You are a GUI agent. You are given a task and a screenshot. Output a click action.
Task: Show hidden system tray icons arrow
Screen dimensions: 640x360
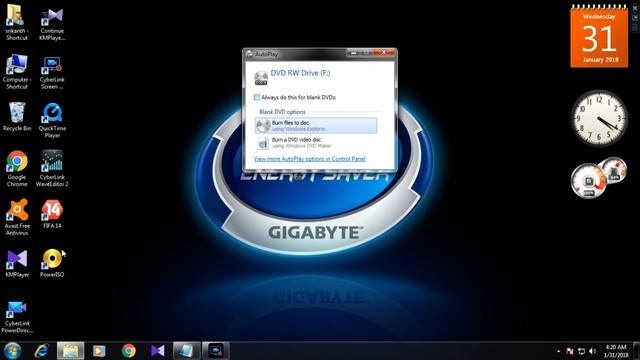coord(558,351)
